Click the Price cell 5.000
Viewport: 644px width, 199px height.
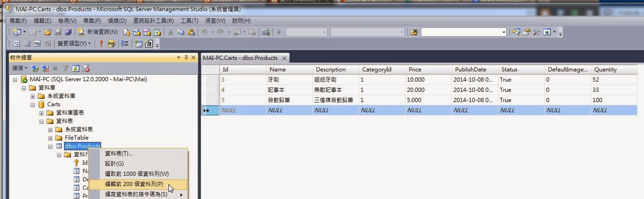429,100
